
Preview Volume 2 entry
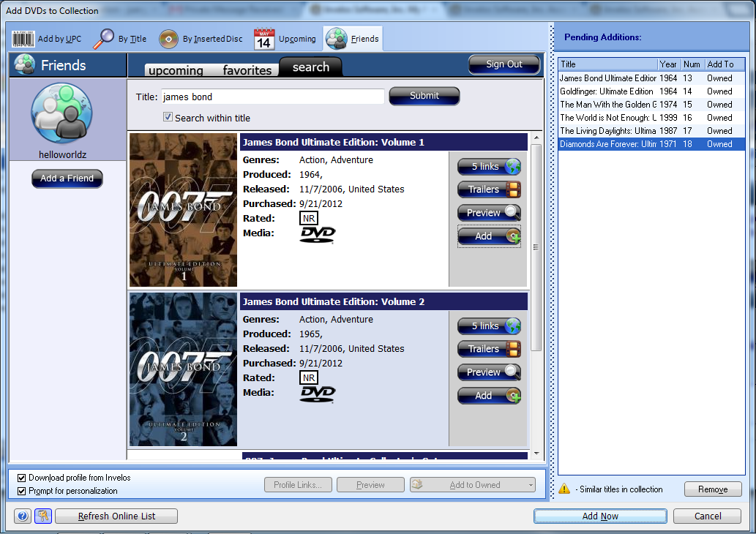click(489, 372)
